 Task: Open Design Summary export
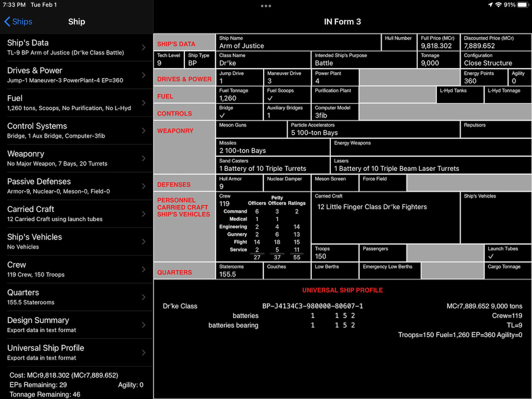click(75, 325)
